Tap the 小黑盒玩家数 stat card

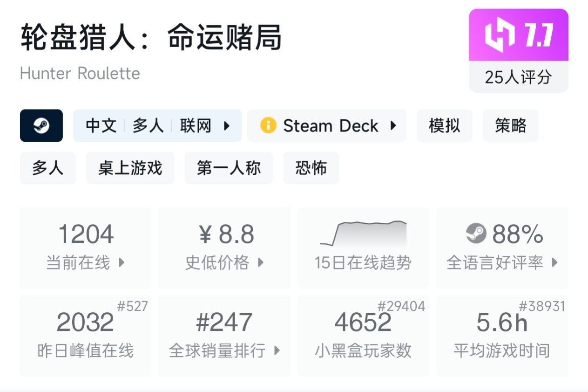pyautogui.click(x=363, y=336)
